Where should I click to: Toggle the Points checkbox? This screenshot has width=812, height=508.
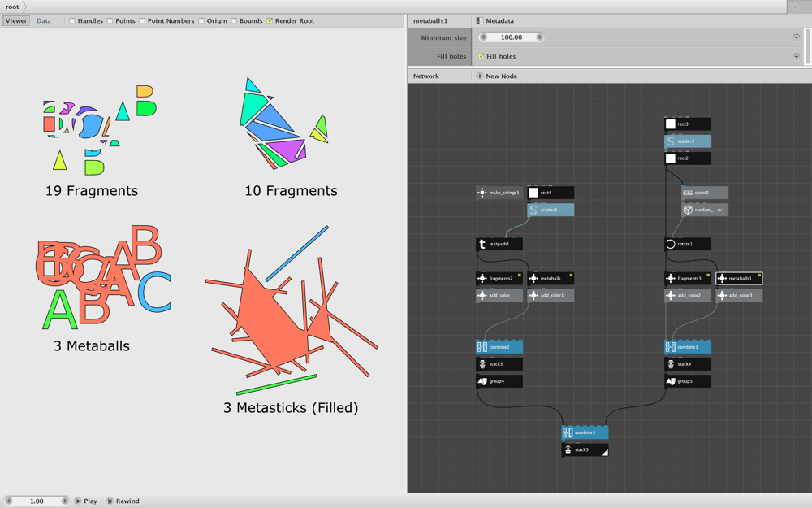tap(110, 21)
